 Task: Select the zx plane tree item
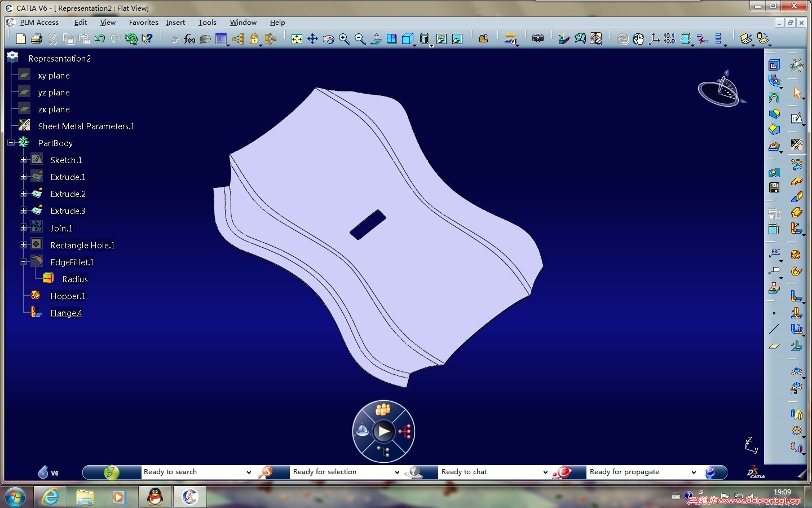pos(54,110)
